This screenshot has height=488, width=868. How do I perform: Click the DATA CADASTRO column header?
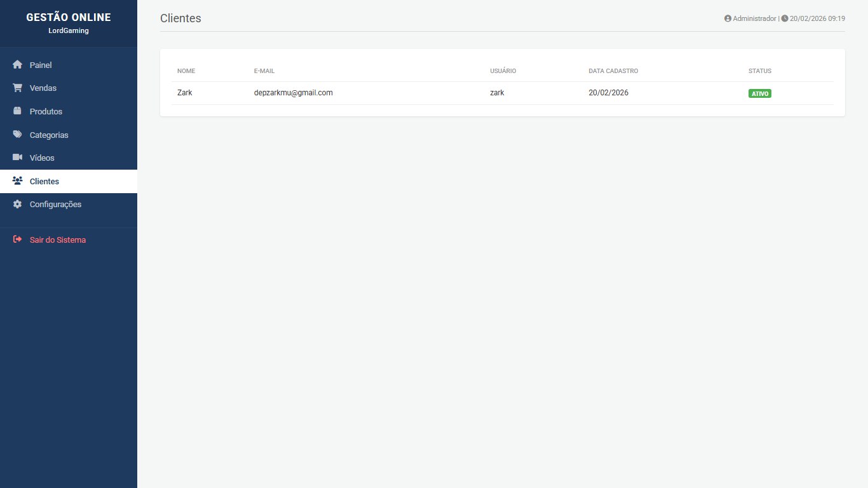click(613, 71)
